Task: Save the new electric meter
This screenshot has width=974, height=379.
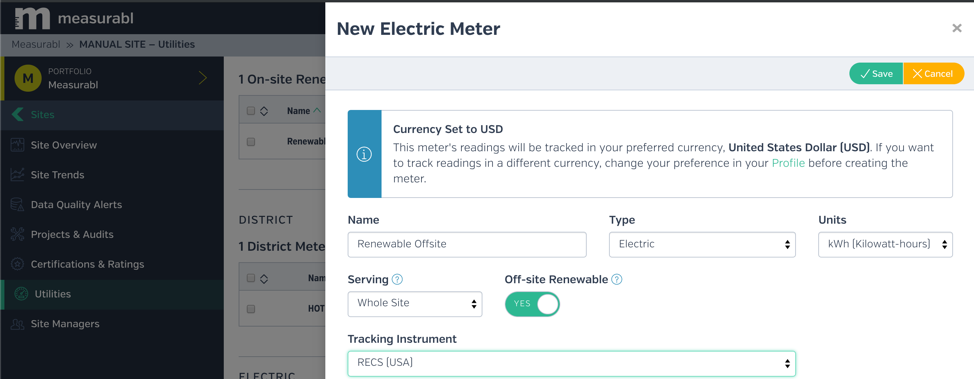Action: (x=876, y=73)
